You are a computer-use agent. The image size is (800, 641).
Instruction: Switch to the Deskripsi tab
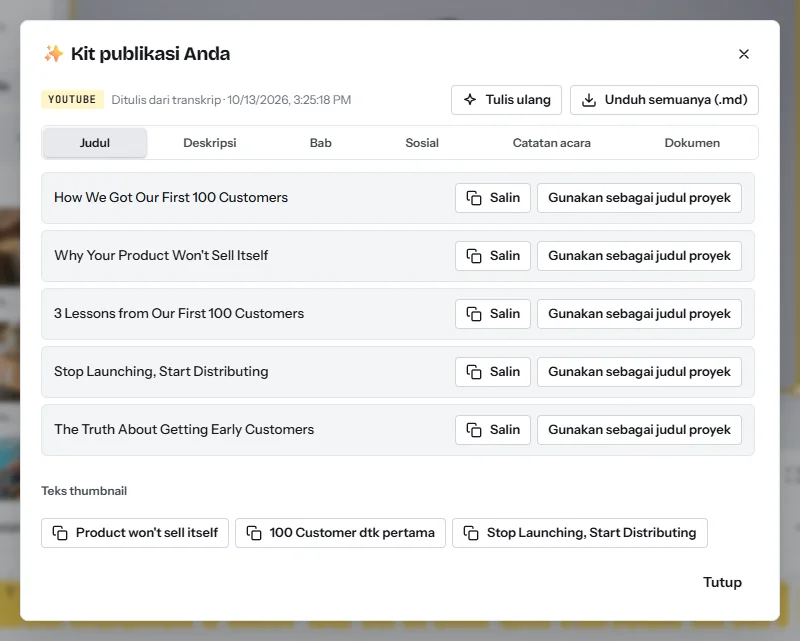210,143
